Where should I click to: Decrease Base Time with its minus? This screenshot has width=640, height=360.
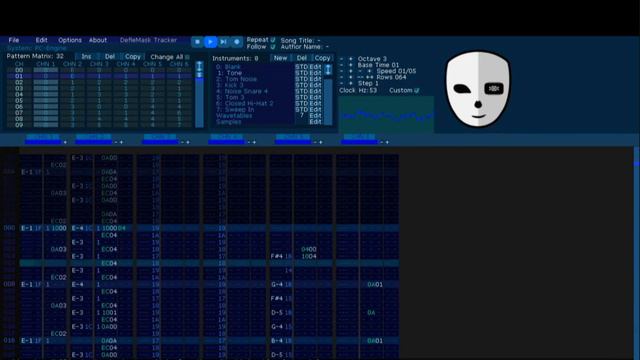342,65
